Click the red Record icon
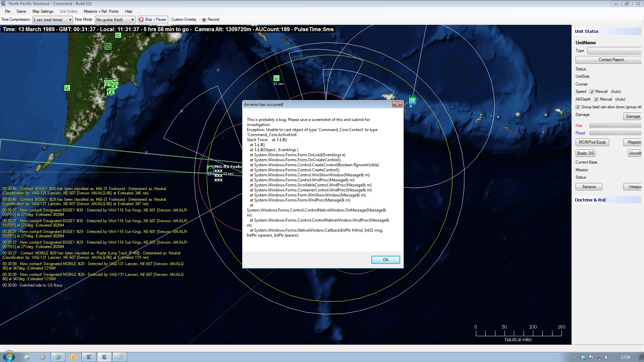This screenshot has height=362, width=644. 204,19
